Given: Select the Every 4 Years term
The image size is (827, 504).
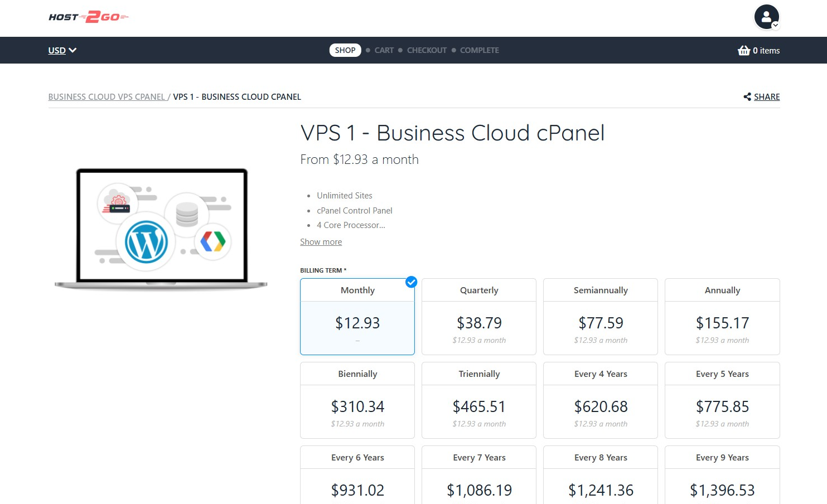Looking at the screenshot, I should coord(601,400).
